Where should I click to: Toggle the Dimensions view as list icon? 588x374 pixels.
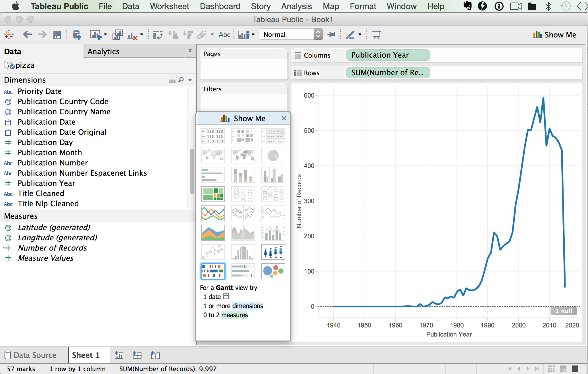pos(172,80)
